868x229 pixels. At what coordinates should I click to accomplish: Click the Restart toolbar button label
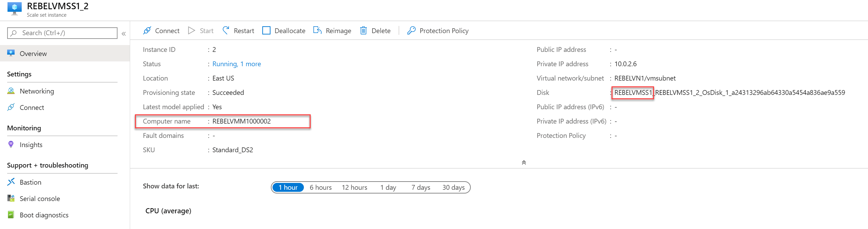[244, 31]
